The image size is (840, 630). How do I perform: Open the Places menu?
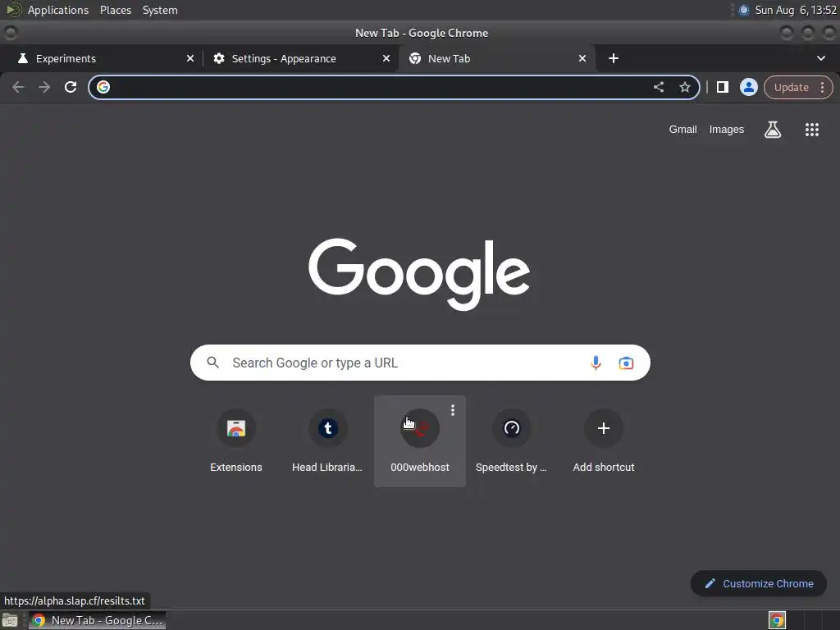point(115,10)
